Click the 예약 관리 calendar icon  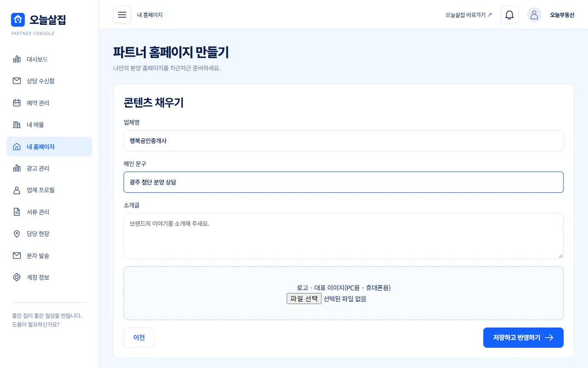click(17, 103)
